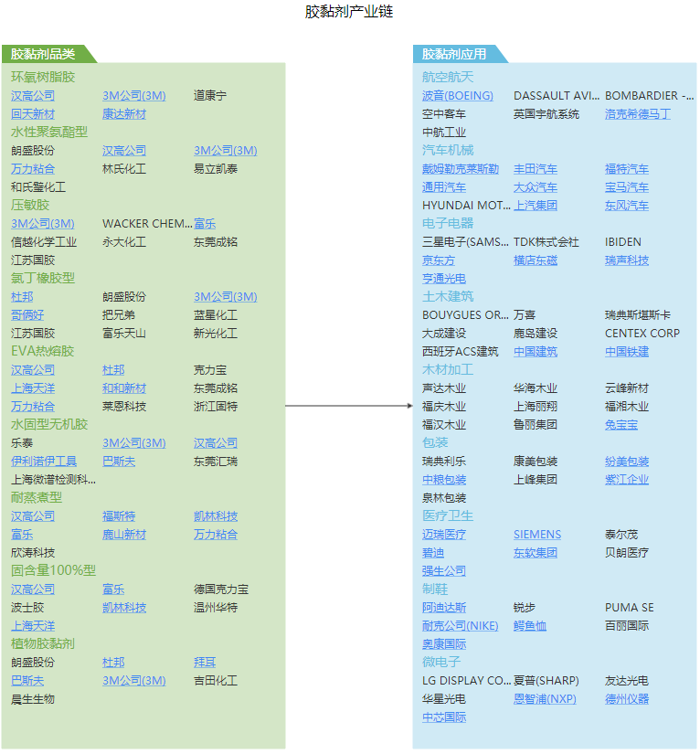Open the 中国铁建 link

point(627,352)
